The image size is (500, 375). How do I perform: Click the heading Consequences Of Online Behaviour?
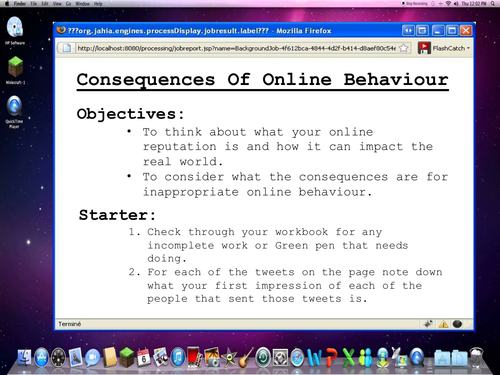(x=263, y=80)
